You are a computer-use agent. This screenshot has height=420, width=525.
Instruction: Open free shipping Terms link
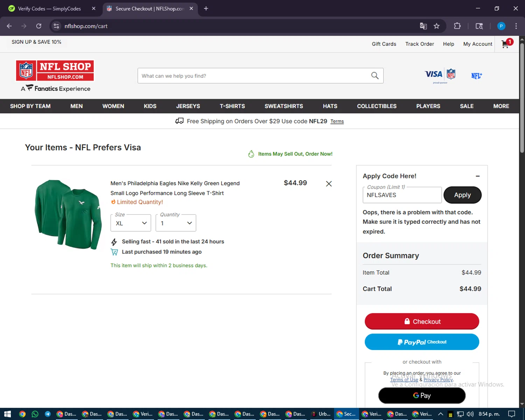point(337,121)
